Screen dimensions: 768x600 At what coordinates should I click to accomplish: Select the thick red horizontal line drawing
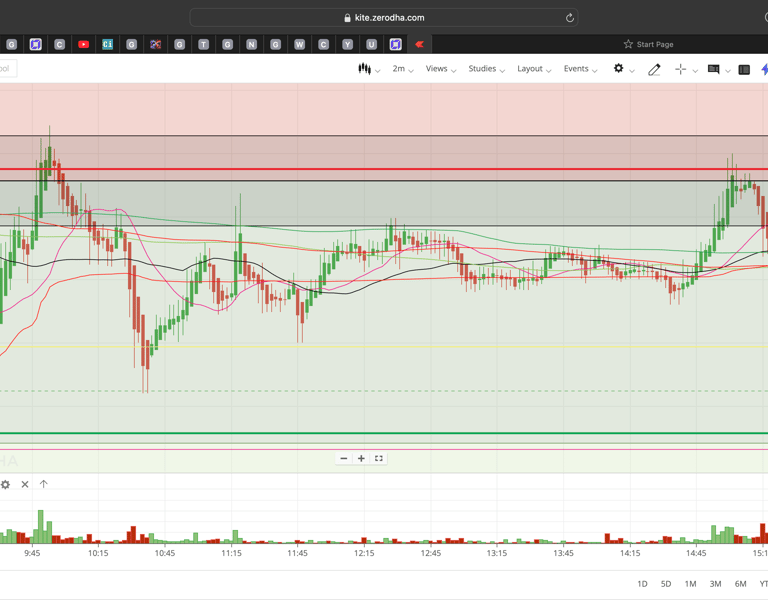(x=384, y=169)
